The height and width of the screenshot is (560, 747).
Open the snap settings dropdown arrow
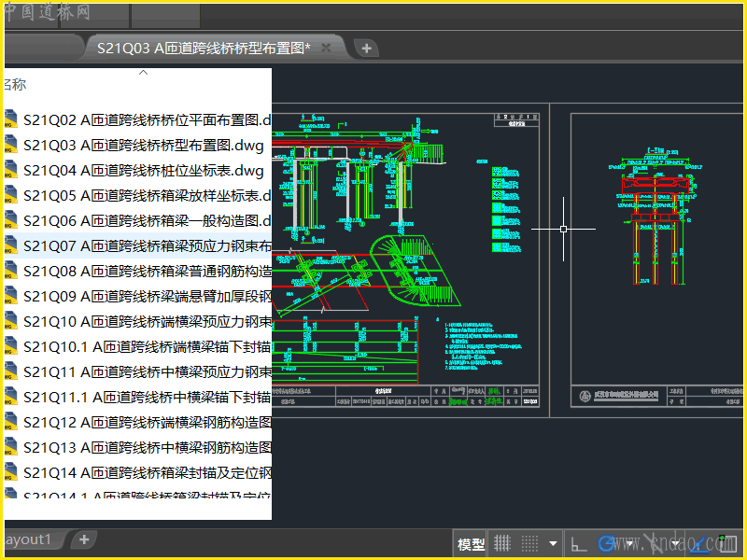[x=554, y=543]
